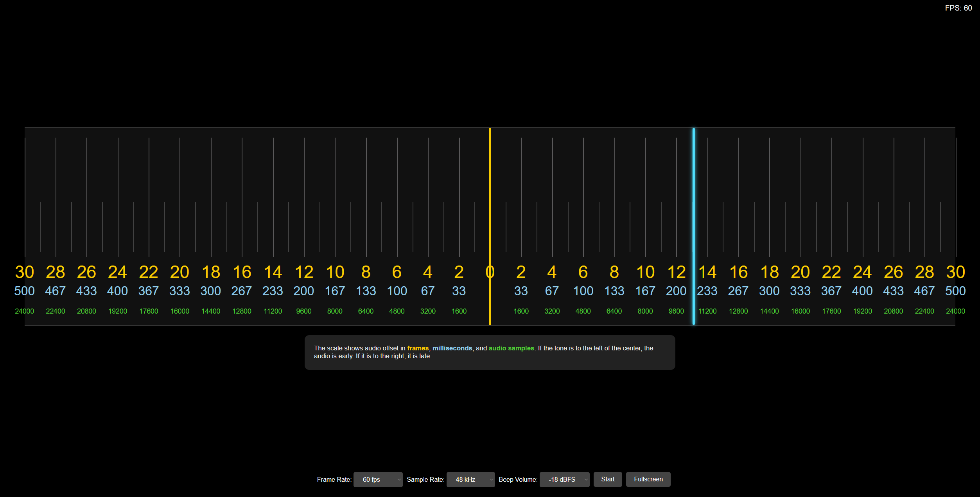Click the audio samples text in description
This screenshot has width=980, height=497.
click(511, 348)
